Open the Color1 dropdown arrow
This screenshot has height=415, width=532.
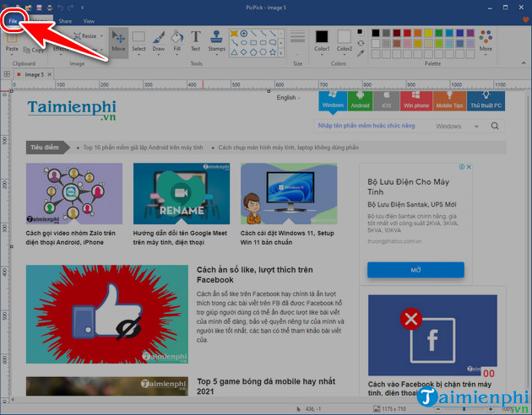[x=322, y=55]
